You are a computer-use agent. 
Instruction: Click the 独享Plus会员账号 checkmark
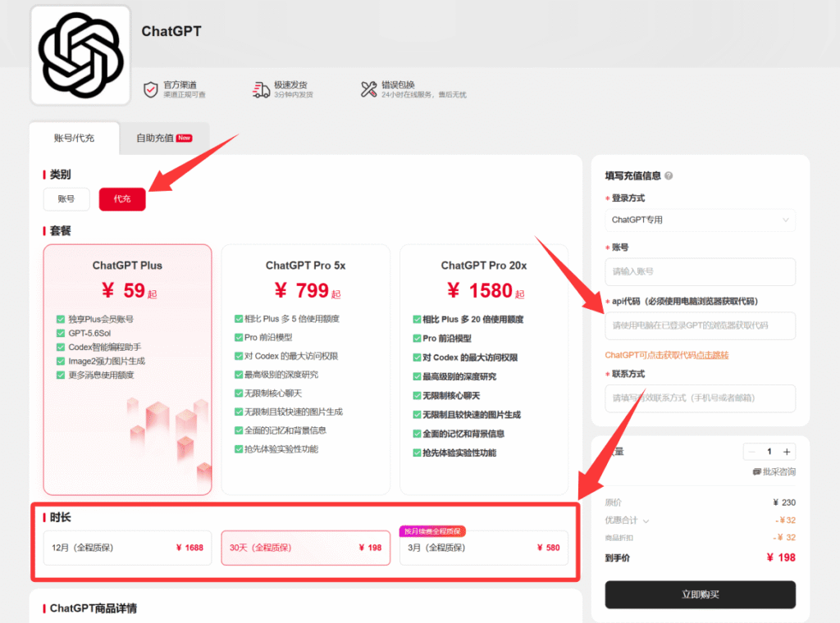point(61,320)
